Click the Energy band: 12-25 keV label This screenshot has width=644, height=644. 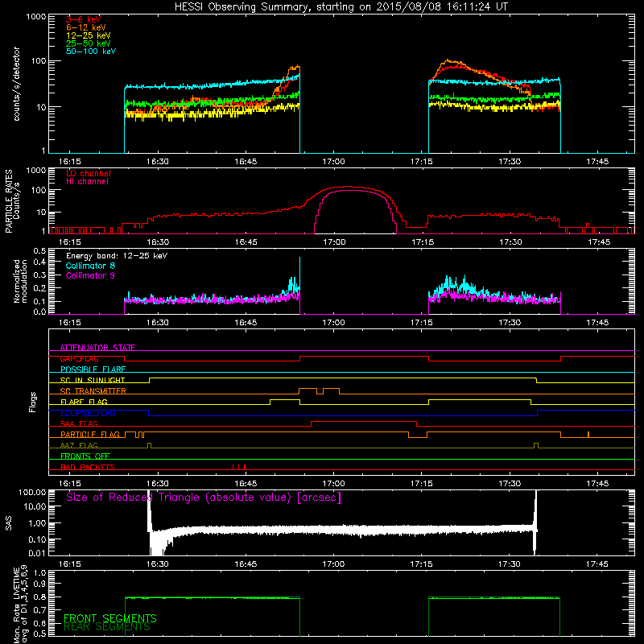pos(117,256)
